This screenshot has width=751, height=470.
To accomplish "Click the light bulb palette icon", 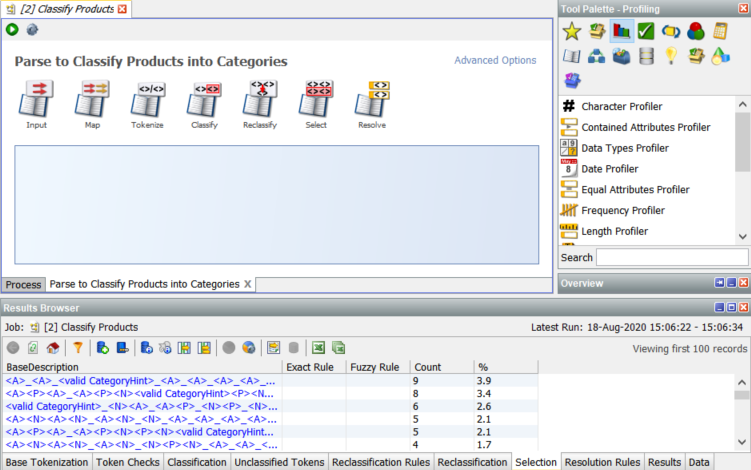I will point(671,56).
